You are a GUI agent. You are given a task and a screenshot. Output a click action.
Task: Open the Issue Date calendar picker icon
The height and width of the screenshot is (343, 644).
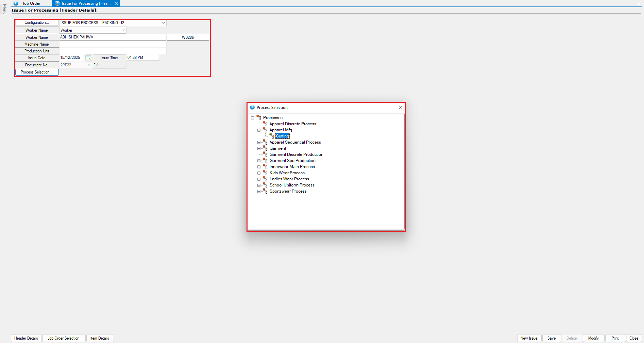89,58
